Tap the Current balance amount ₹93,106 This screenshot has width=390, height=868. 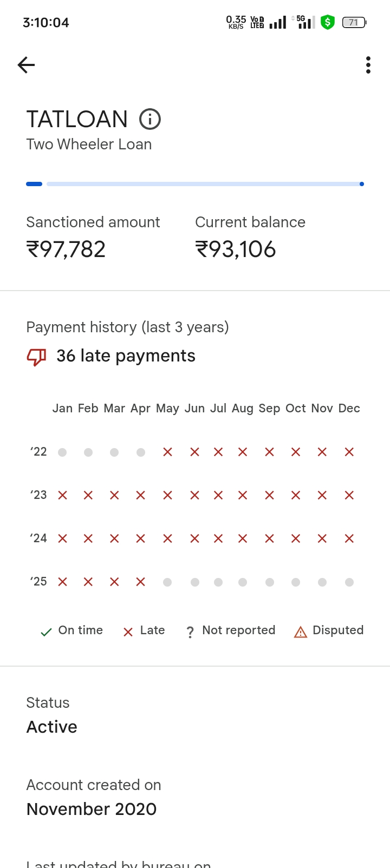click(236, 249)
